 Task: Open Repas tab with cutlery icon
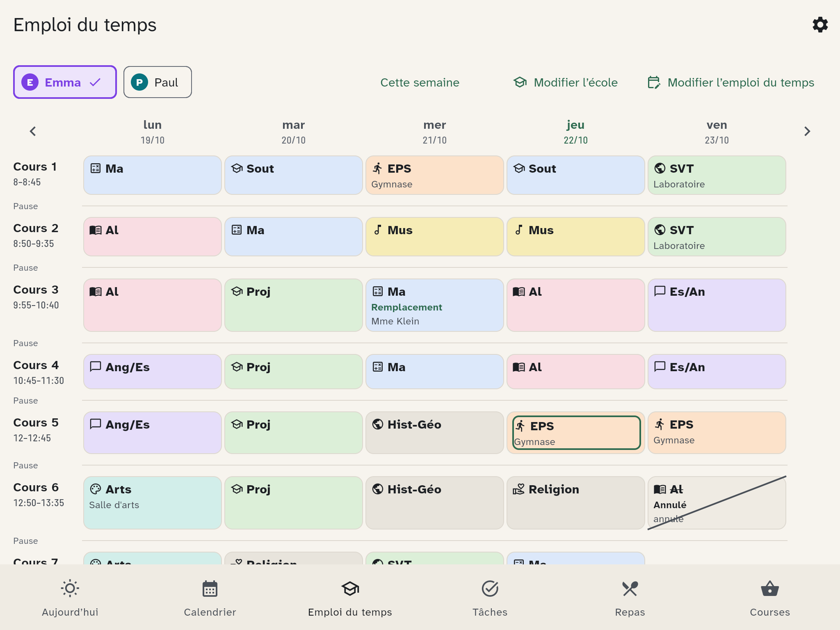pos(630,597)
